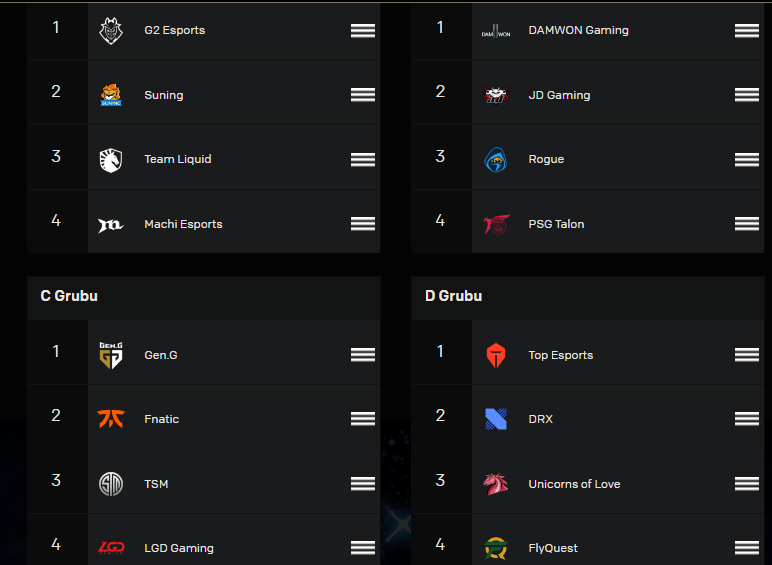Click the Suning team logo
Viewport: 772px width, 565px height.
tap(111, 95)
